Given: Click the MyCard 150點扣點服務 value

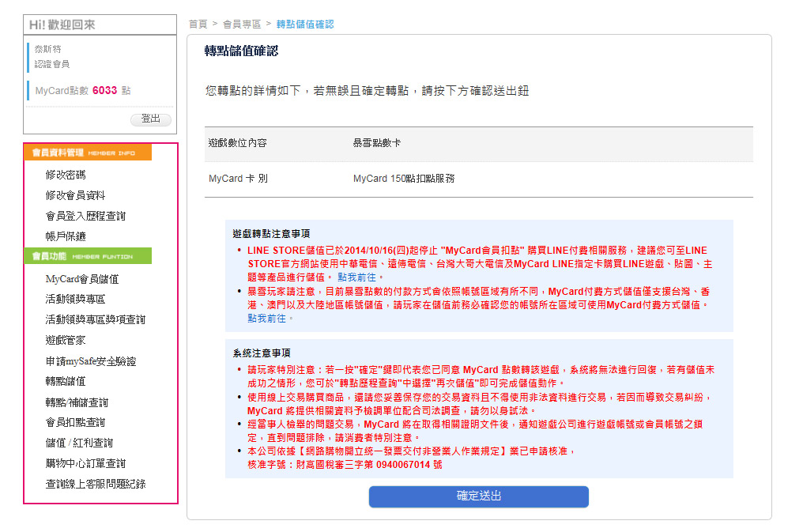Looking at the screenshot, I should pyautogui.click(x=404, y=178).
